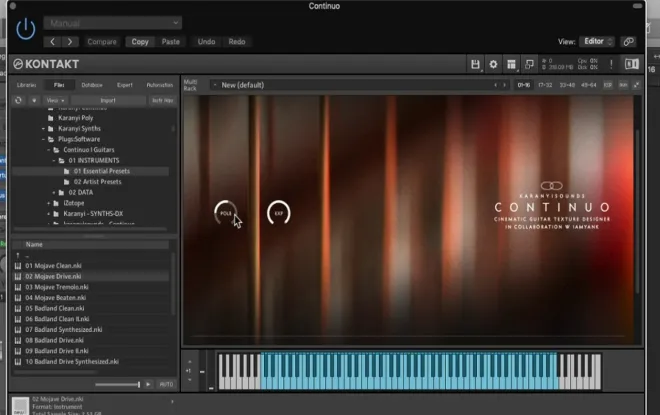Switch to the Expert tab
Viewport: 660px width, 415px height.
click(x=125, y=85)
